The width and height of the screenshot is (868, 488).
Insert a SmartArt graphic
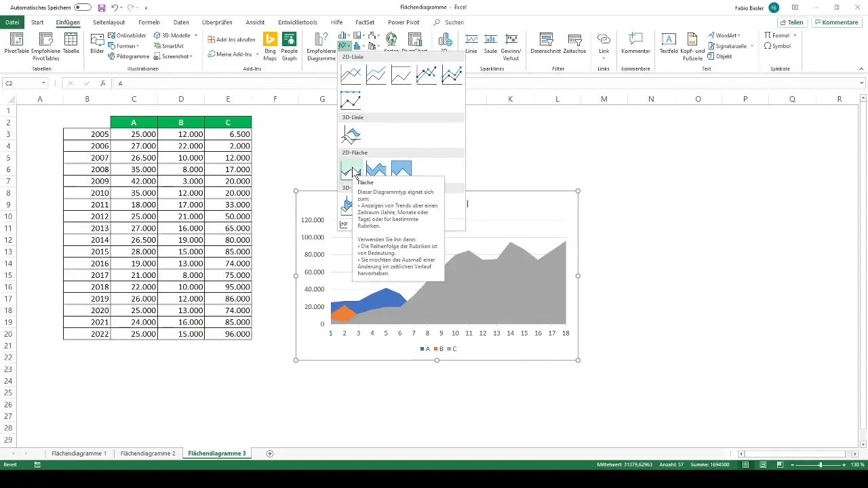pos(167,45)
